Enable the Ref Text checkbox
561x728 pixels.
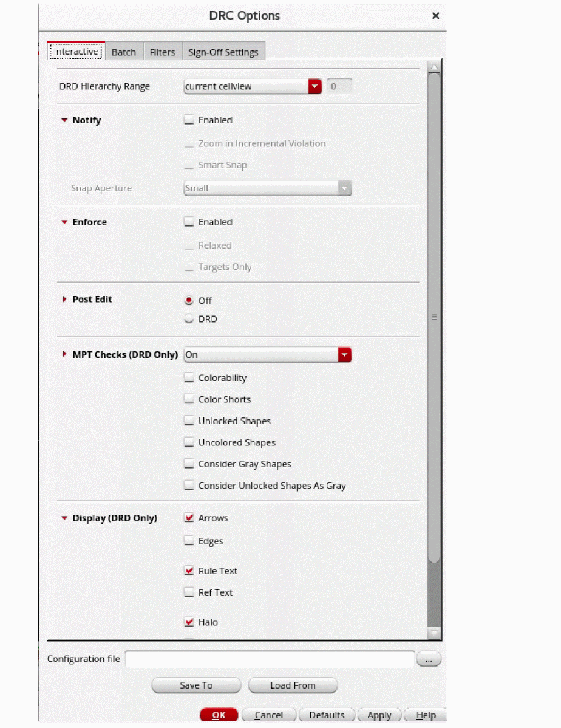[x=189, y=592]
